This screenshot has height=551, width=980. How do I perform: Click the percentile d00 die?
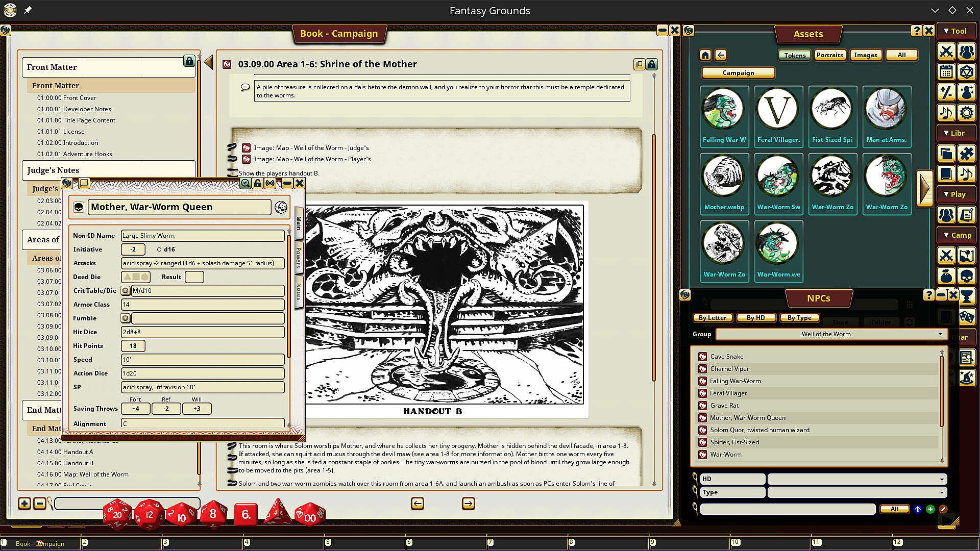click(x=310, y=515)
